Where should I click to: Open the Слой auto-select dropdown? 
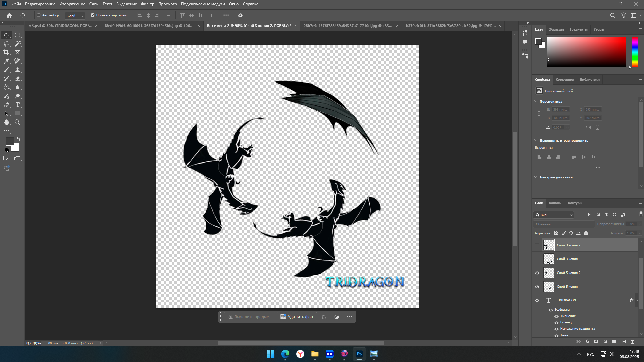coord(75,16)
